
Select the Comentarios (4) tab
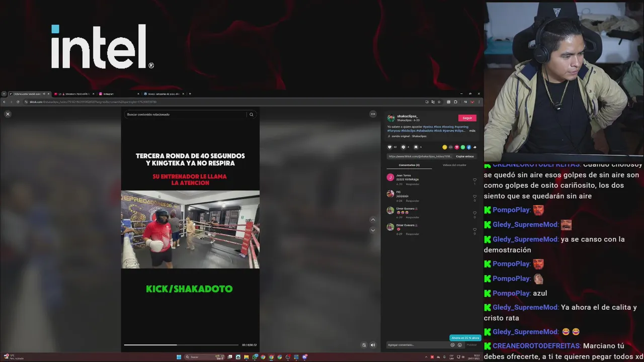click(409, 165)
